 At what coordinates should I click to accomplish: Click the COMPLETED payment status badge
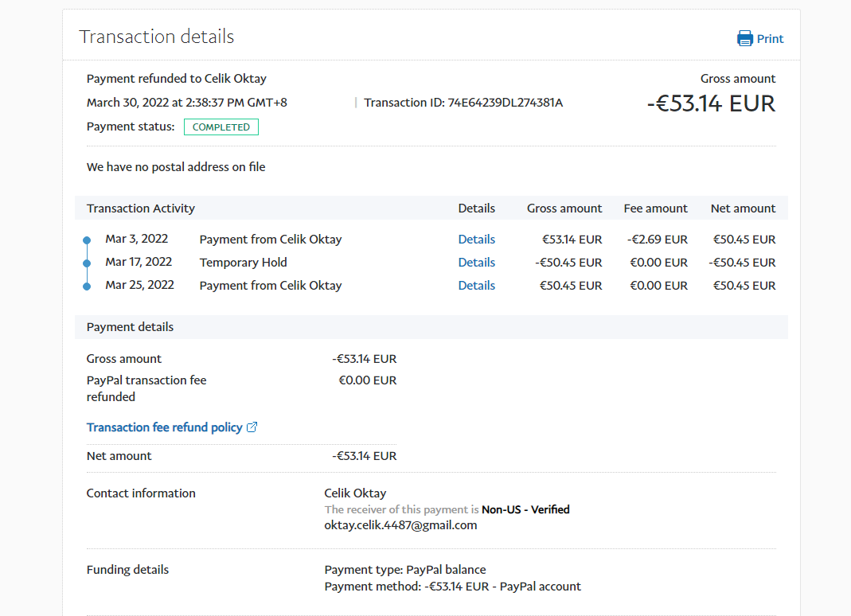click(221, 127)
